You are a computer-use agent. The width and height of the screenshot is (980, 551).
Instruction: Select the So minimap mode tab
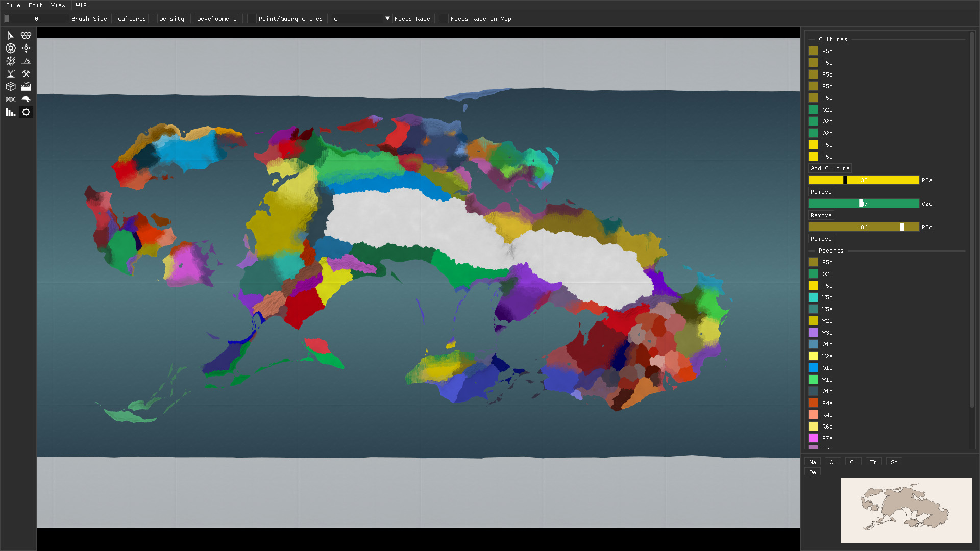pyautogui.click(x=894, y=462)
